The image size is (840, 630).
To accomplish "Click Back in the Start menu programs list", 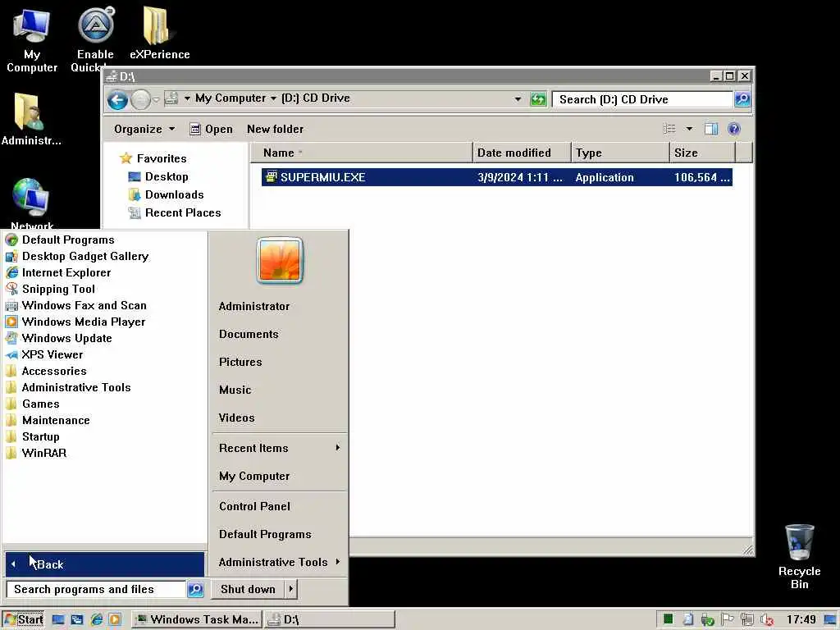I will point(104,564).
